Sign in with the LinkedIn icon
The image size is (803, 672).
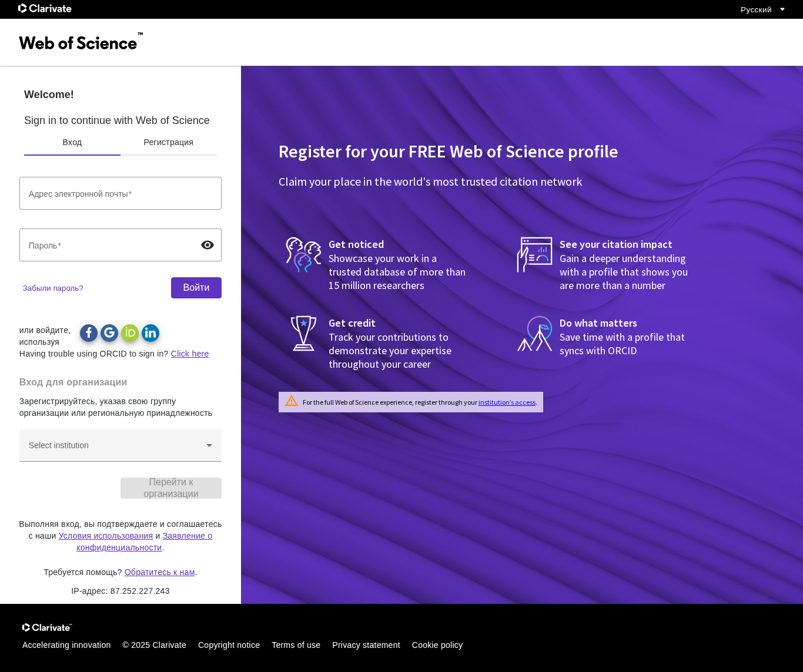click(150, 333)
